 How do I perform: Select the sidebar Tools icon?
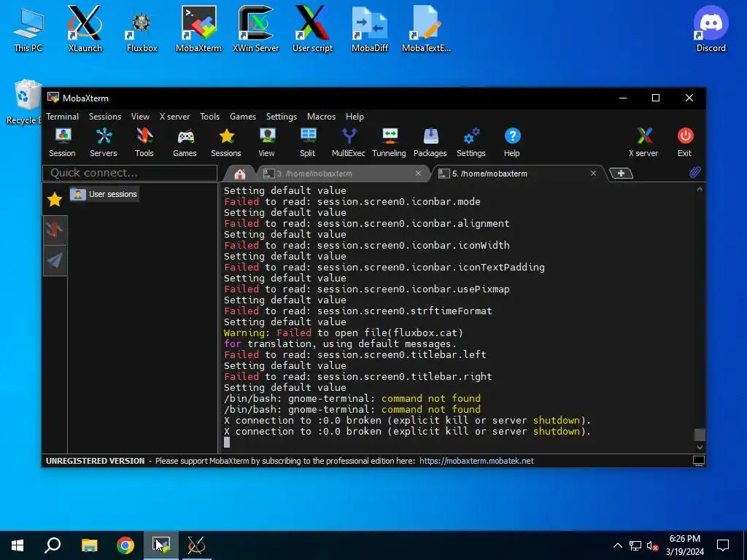pyautogui.click(x=55, y=230)
